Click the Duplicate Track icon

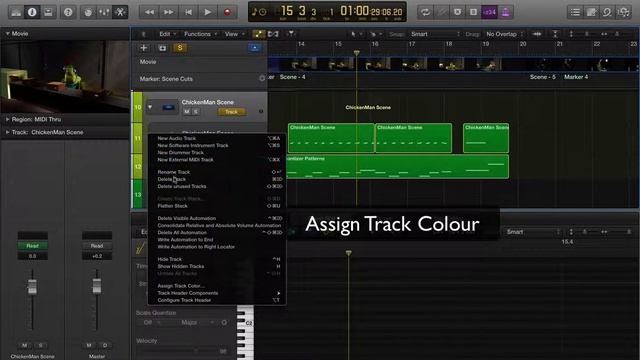(162, 48)
